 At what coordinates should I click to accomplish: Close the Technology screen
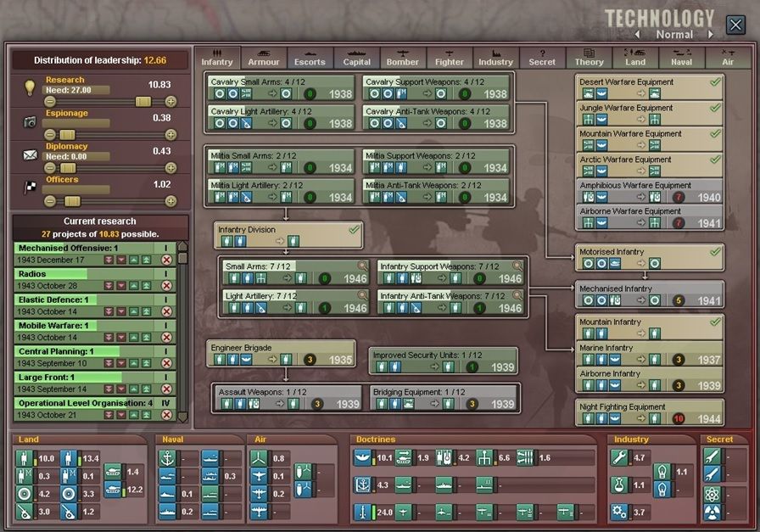[735, 25]
